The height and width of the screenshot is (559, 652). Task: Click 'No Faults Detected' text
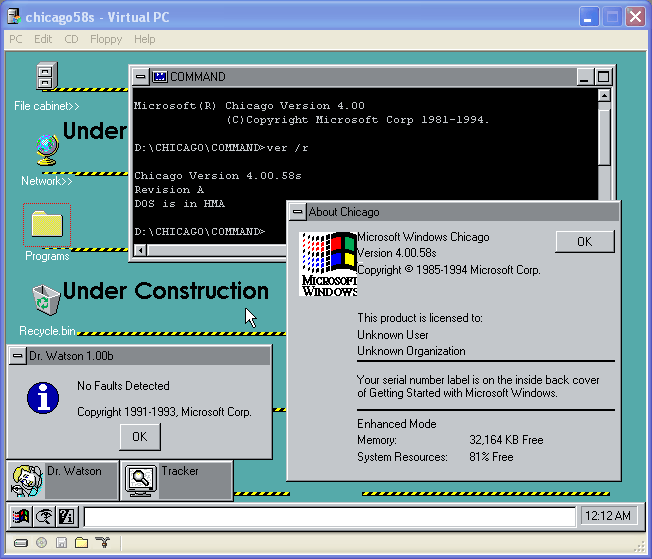[123, 386]
